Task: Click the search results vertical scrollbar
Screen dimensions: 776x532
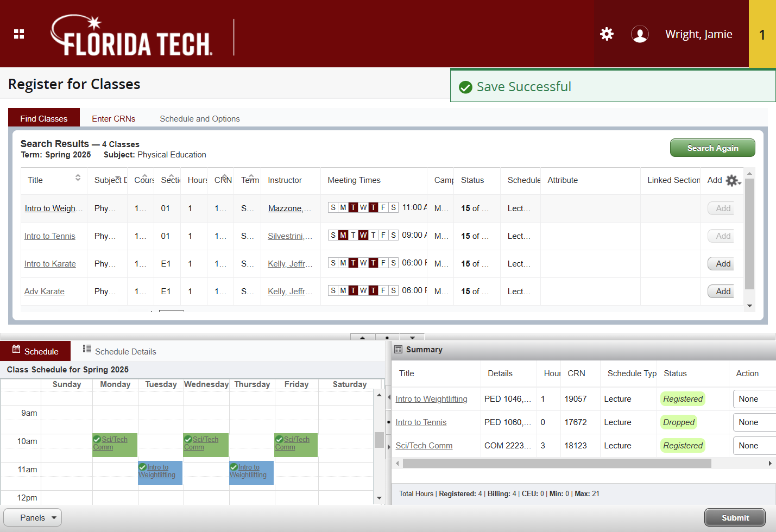Action: tap(750, 235)
